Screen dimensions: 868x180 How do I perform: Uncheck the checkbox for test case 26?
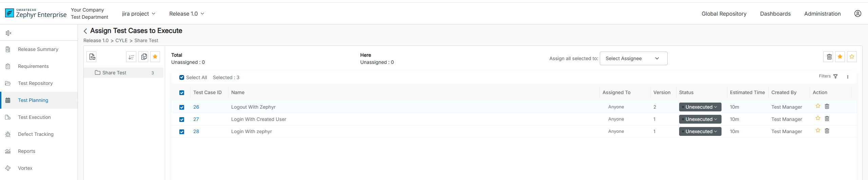(x=182, y=107)
